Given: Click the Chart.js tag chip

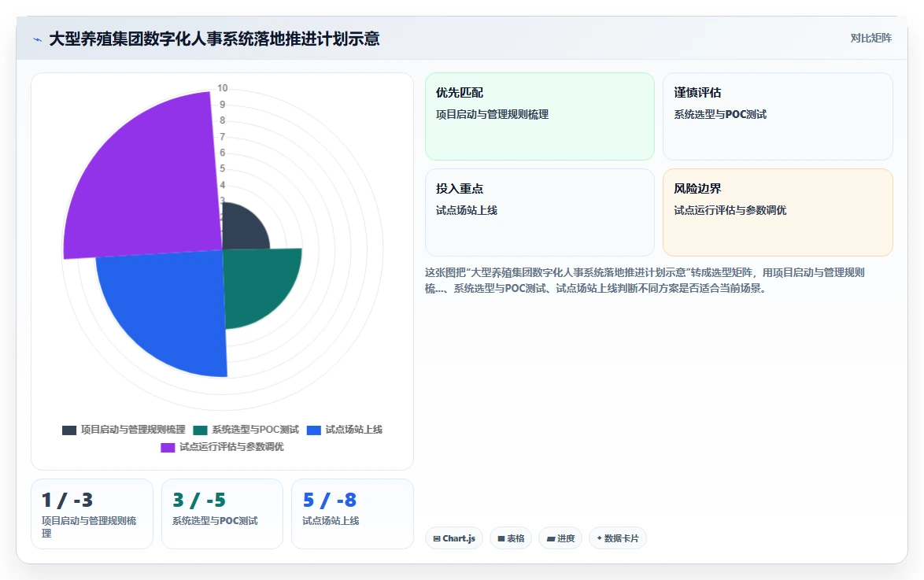Looking at the screenshot, I should point(454,538).
